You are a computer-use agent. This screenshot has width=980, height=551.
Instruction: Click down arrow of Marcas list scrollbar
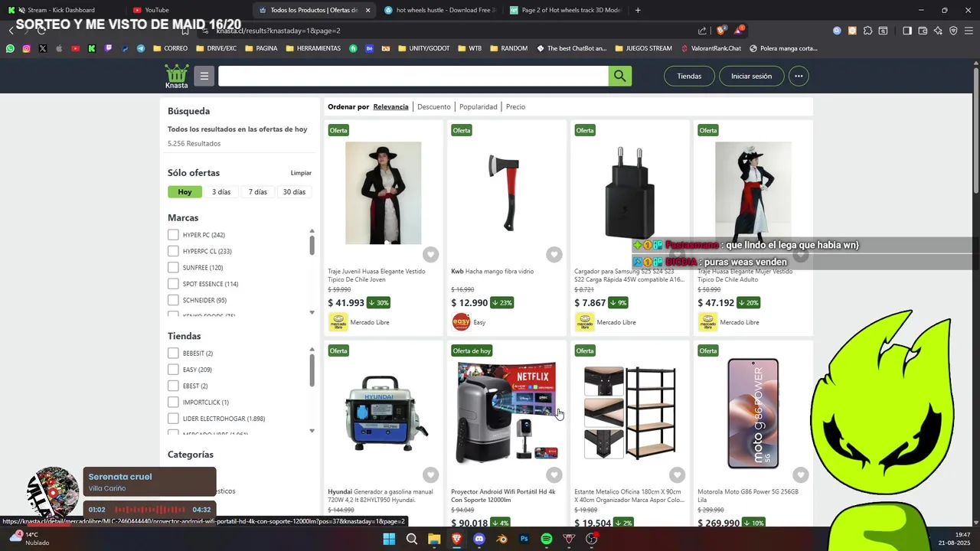(312, 312)
